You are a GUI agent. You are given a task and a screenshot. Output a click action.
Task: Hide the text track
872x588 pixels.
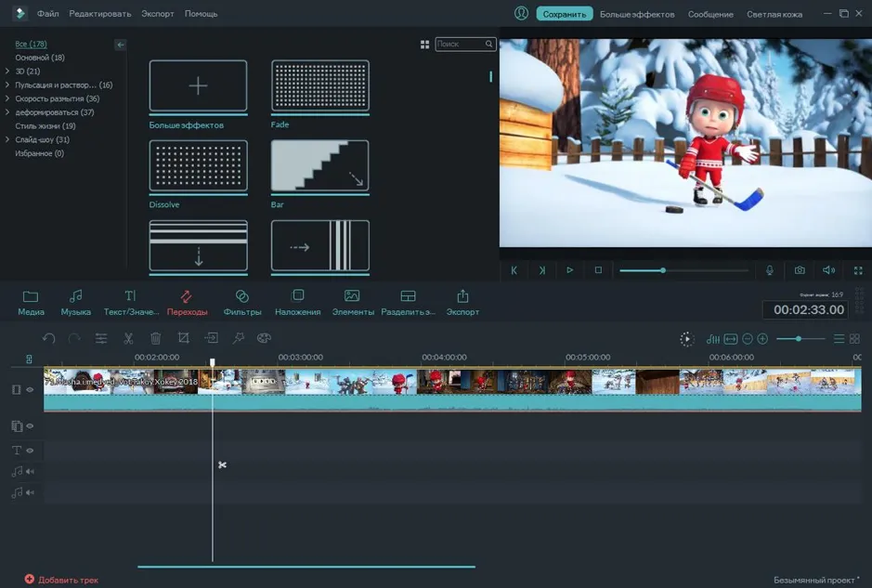[x=30, y=451]
